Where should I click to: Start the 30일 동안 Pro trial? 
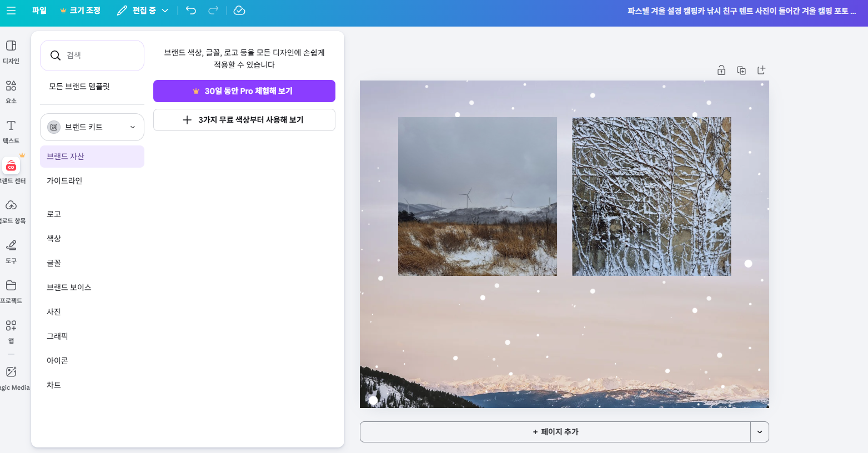244,91
